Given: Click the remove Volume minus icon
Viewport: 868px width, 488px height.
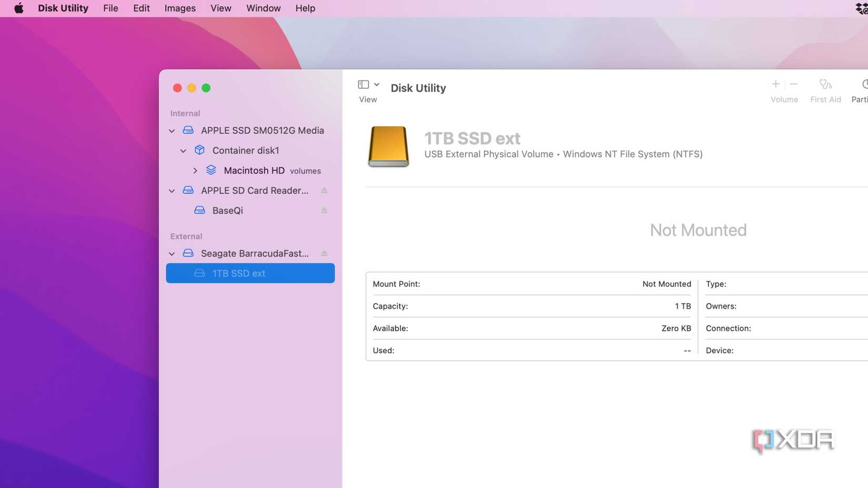Looking at the screenshot, I should point(794,84).
